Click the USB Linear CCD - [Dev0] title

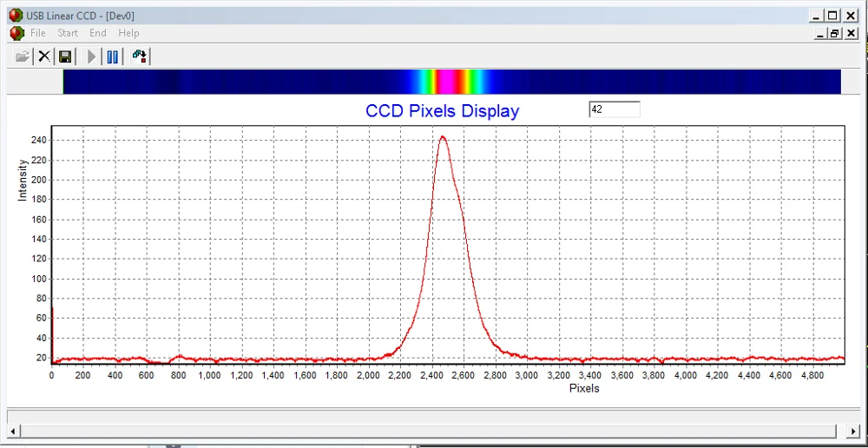80,16
